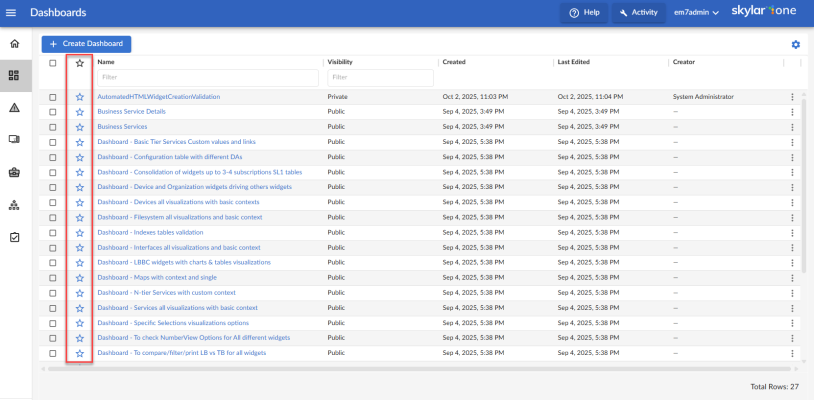Tick checkbox for Dashboard - Maps with context
The width and height of the screenshot is (814, 400).
tap(53, 277)
